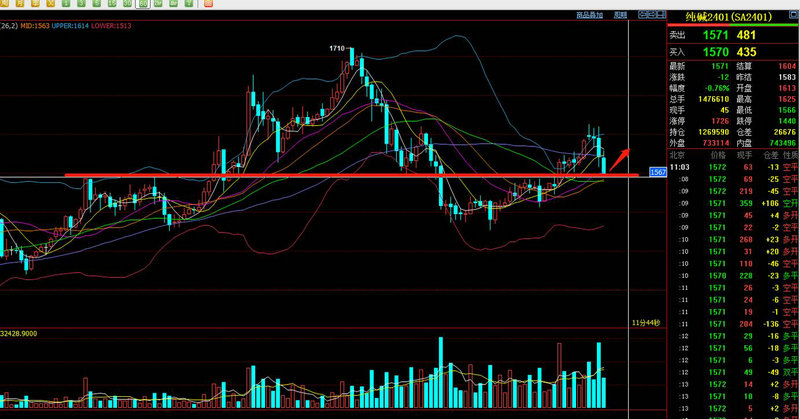Click the rightmost of three chart window icons

[x=661, y=16]
